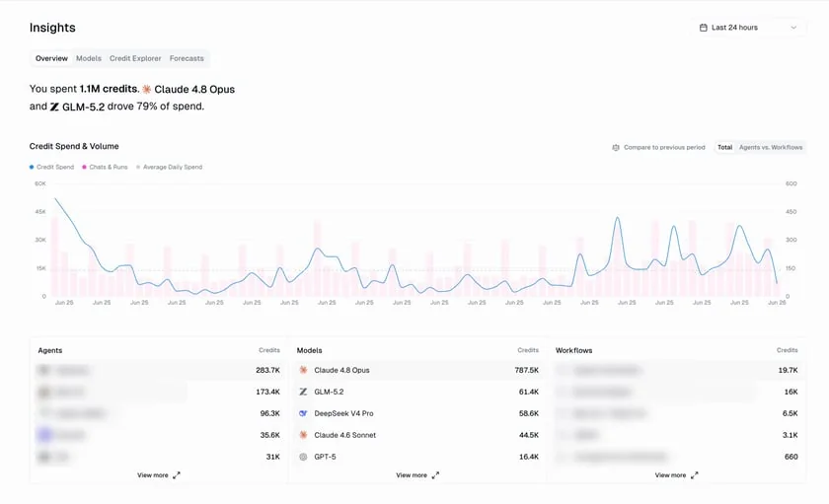Click the blue Credit Spend legend dot
The width and height of the screenshot is (829, 504).
pyautogui.click(x=32, y=167)
